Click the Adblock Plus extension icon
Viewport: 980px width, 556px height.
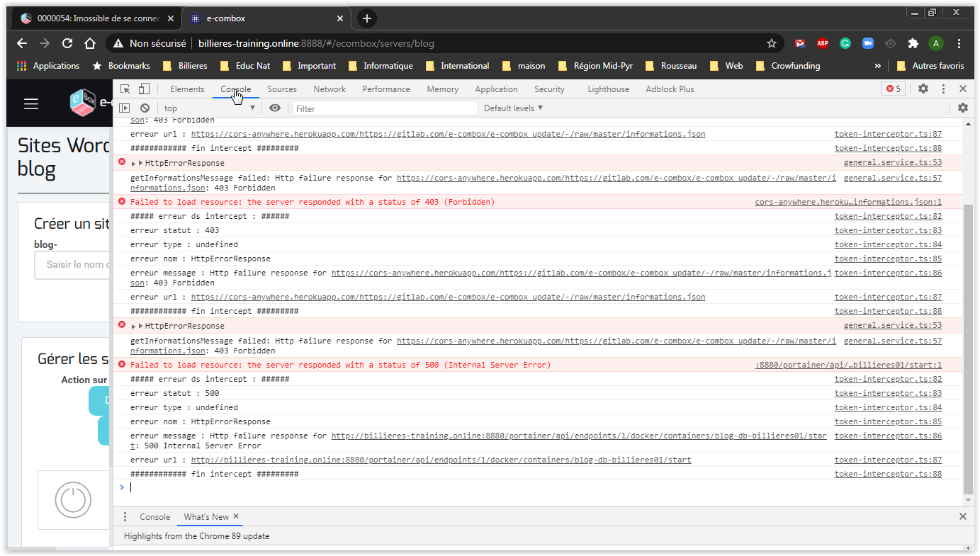coord(823,43)
